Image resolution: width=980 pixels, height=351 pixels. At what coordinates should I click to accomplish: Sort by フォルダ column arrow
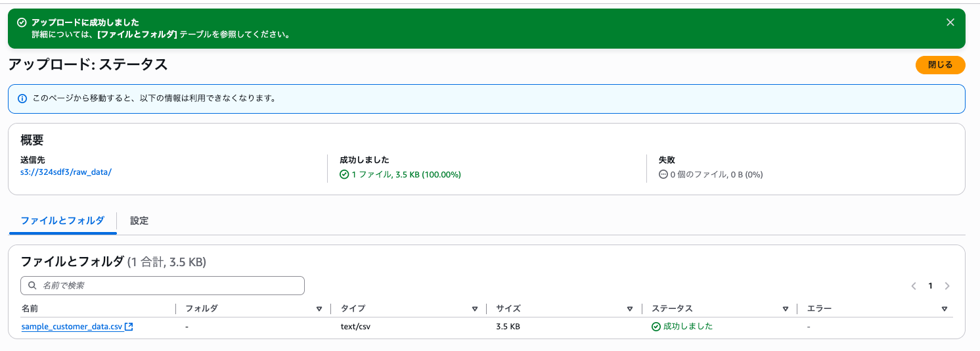tap(319, 308)
